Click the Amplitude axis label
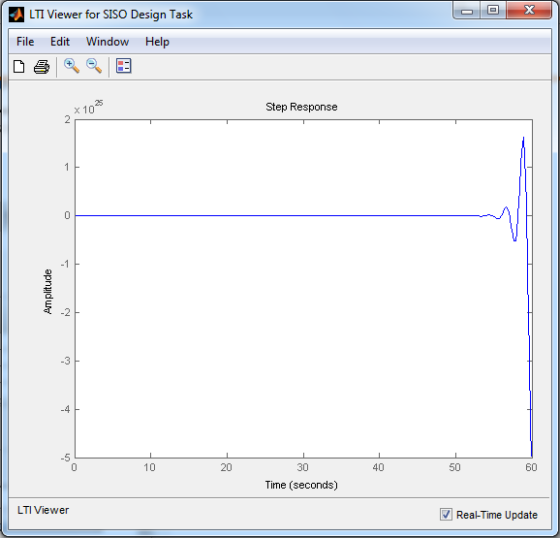560x538 pixels. tap(48, 292)
